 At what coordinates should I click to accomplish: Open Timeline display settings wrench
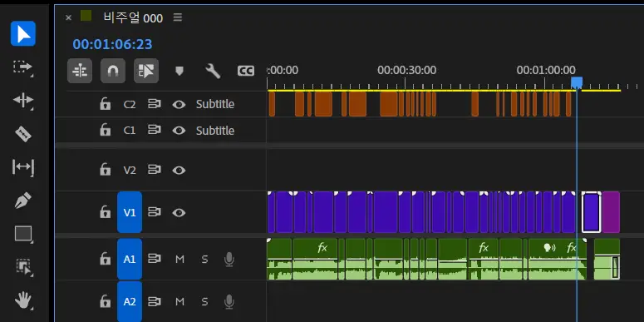click(x=213, y=71)
